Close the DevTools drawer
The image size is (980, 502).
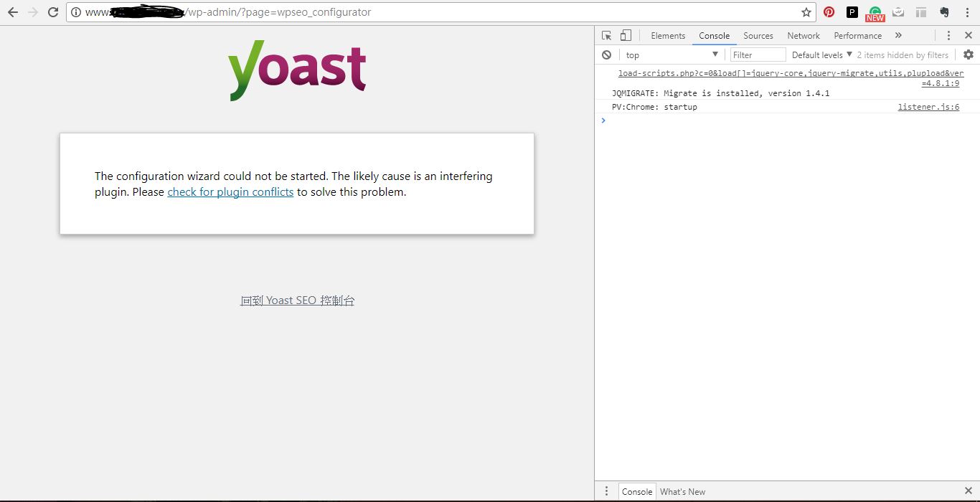(x=968, y=491)
